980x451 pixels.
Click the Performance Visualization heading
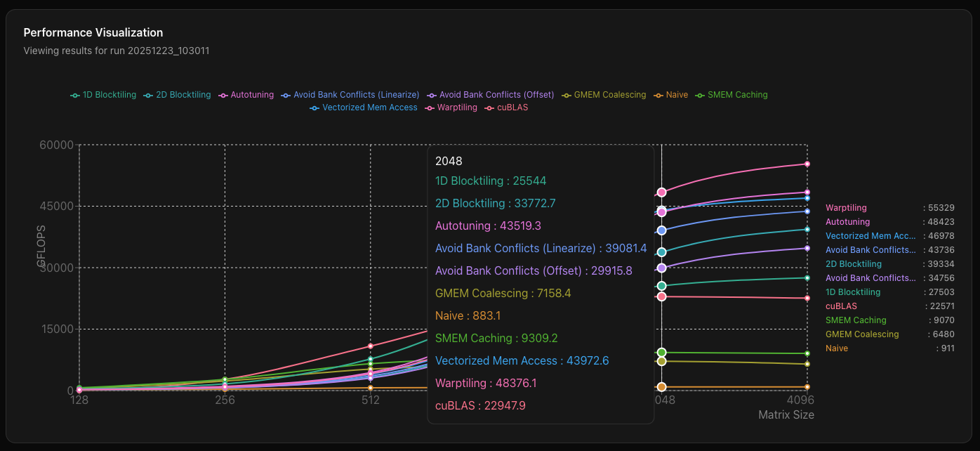click(x=93, y=32)
